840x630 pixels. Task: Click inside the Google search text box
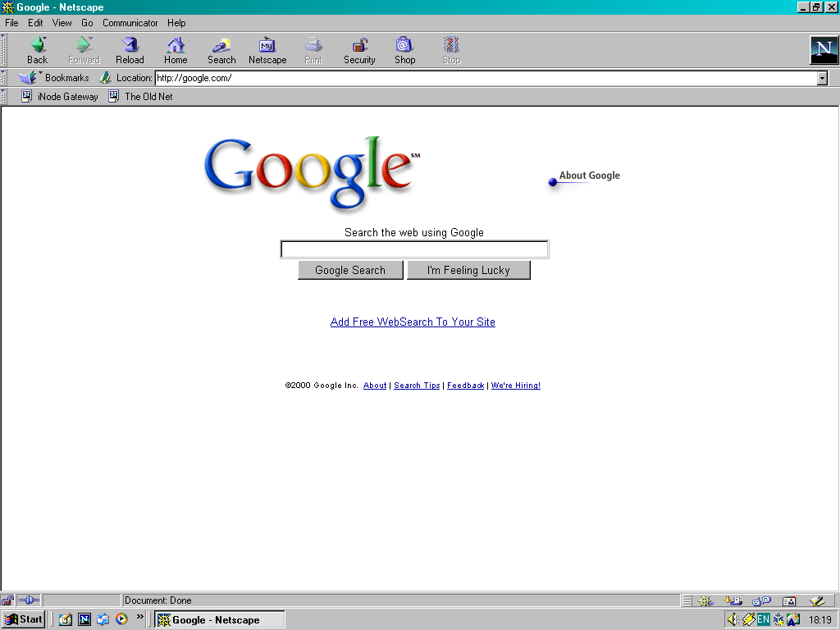click(414, 249)
